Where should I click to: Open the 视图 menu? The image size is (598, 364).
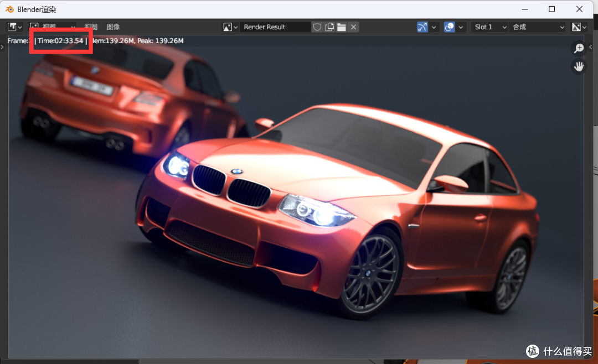pos(91,27)
